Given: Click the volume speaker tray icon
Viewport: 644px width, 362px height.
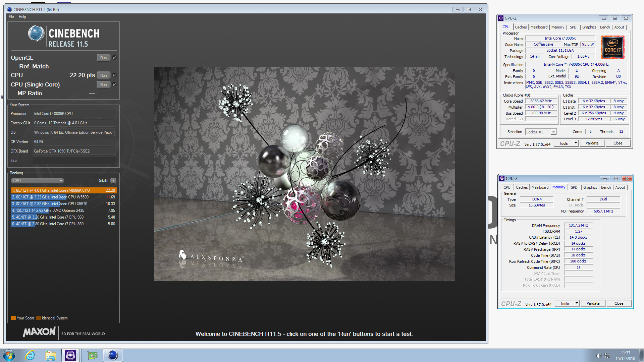Looking at the screenshot, I should tap(599, 356).
